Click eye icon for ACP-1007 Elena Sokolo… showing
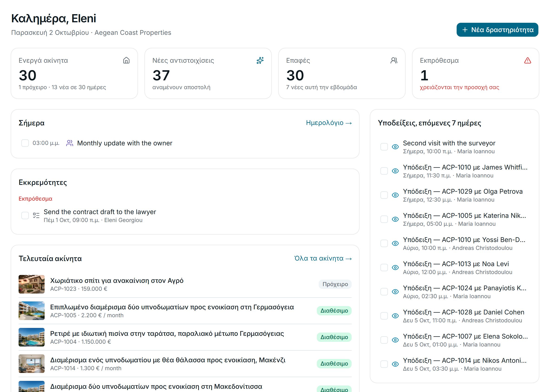 click(395, 340)
